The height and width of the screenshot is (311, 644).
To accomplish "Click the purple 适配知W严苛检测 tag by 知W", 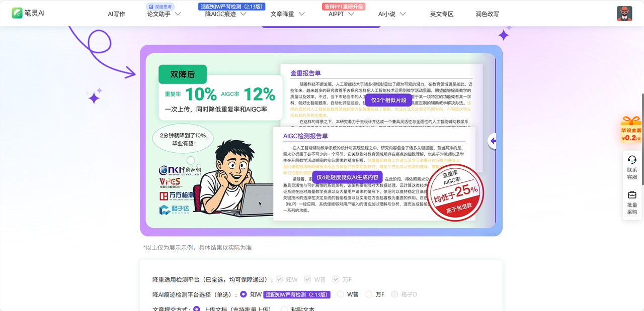I will tap(297, 294).
